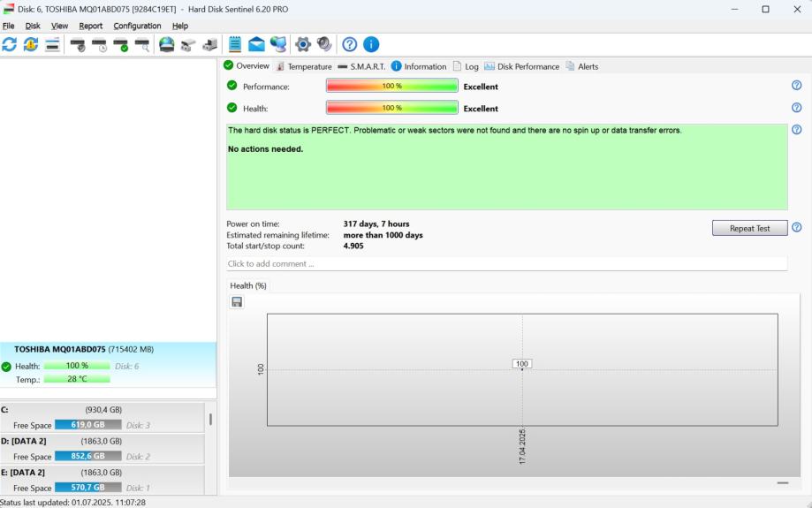Switch to the Temperature tab
The width and height of the screenshot is (812, 508).
pos(304,66)
